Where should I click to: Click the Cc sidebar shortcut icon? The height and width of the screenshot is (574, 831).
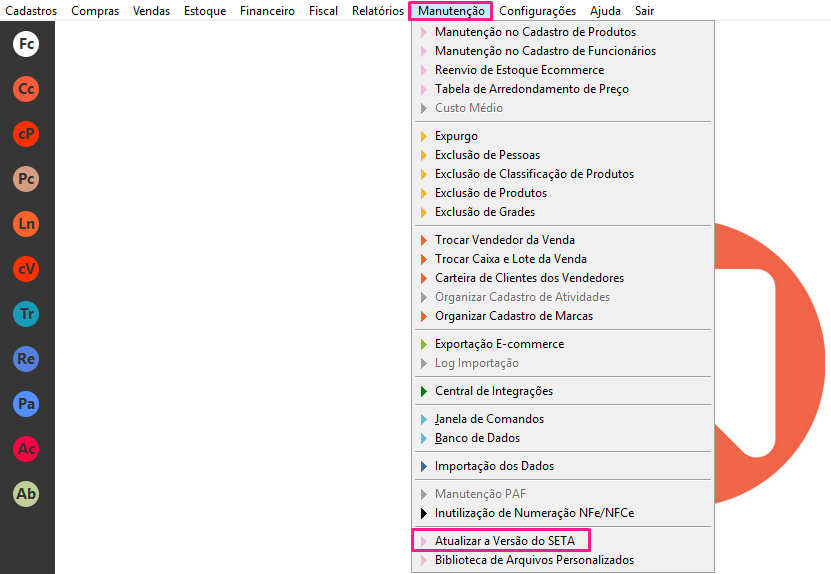pyautogui.click(x=26, y=89)
